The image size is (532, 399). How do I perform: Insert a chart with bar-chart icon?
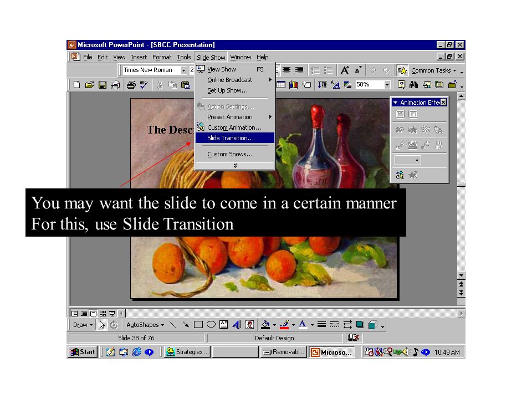click(x=294, y=85)
